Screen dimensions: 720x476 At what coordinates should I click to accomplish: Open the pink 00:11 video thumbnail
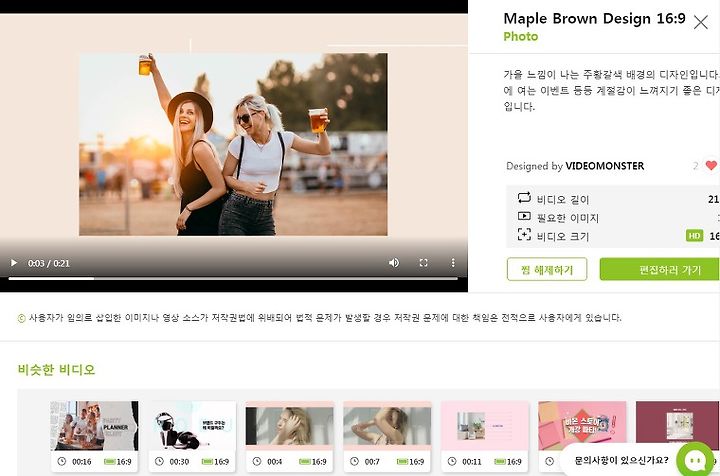(484, 426)
